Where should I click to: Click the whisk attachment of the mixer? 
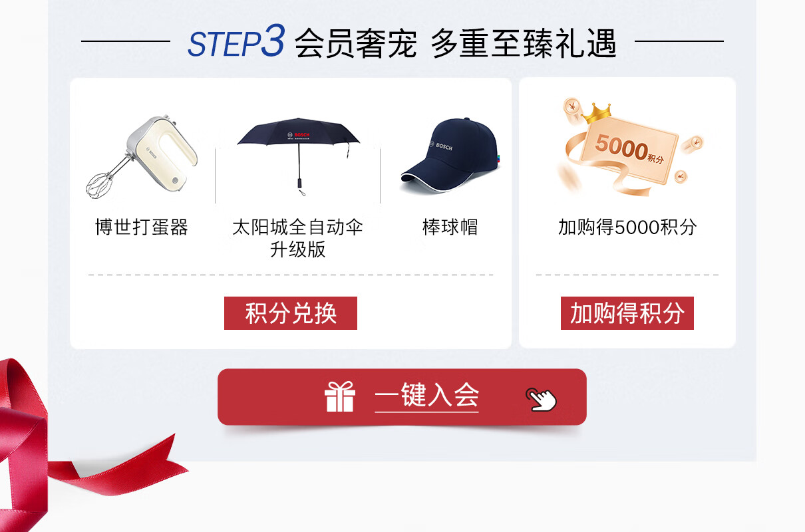tap(101, 181)
